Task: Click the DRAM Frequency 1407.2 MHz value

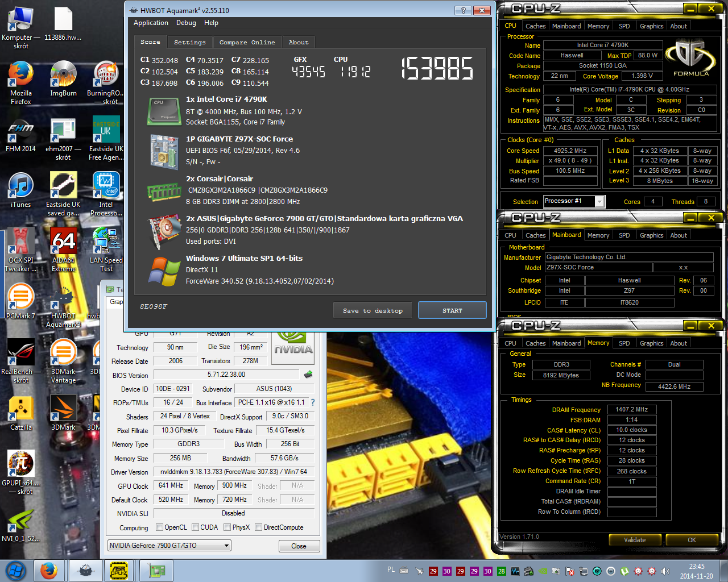Action: coord(631,410)
